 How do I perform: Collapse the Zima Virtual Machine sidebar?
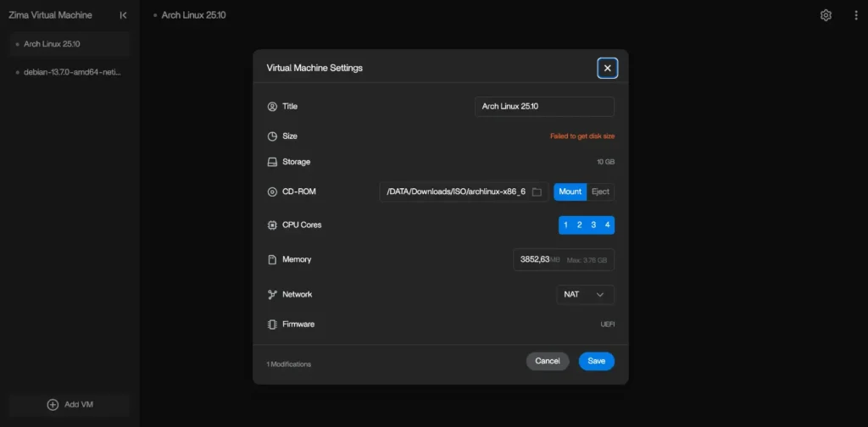pyautogui.click(x=123, y=15)
